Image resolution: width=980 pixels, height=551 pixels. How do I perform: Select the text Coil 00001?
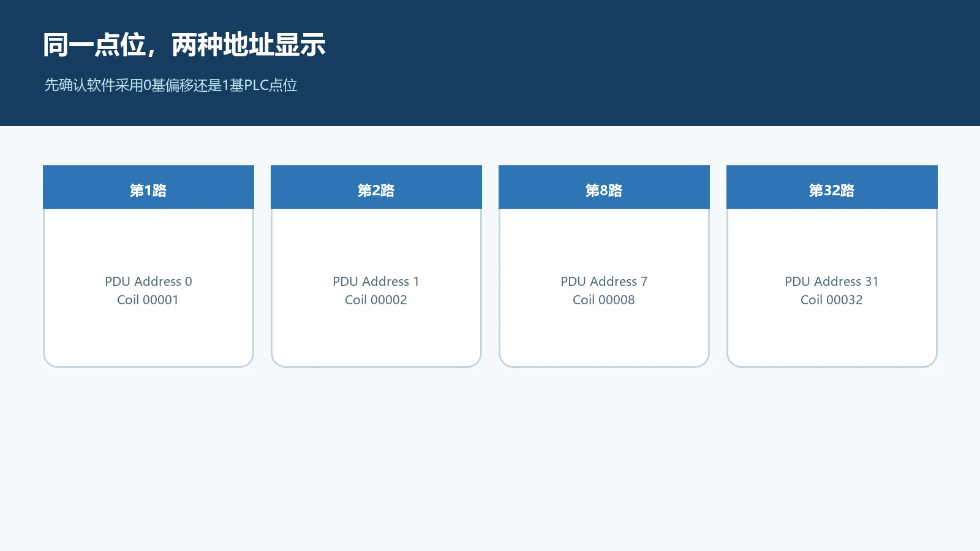148,300
